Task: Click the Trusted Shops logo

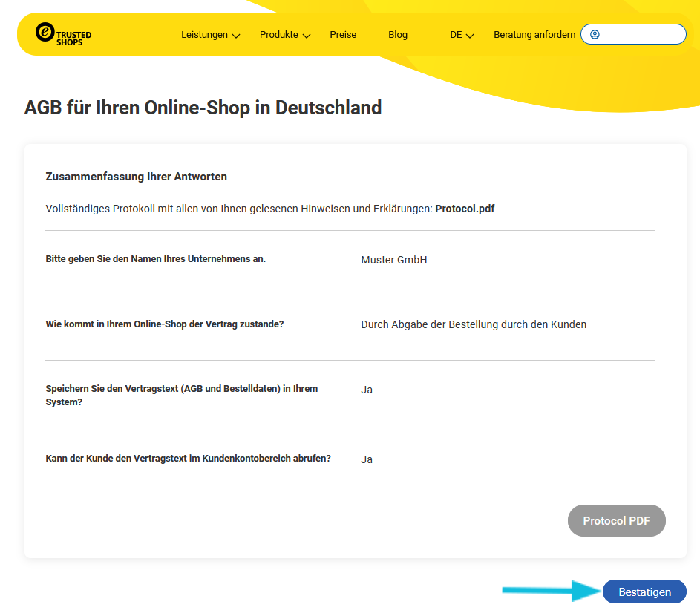Action: [63, 34]
